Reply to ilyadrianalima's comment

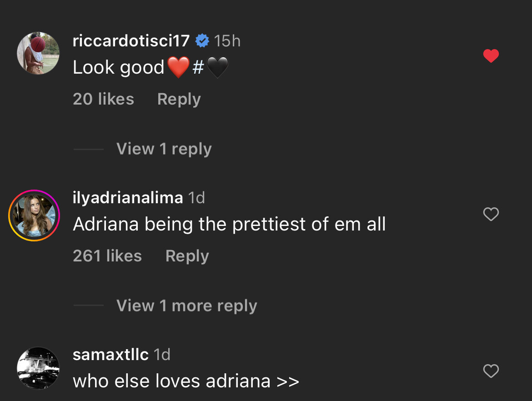[187, 256]
